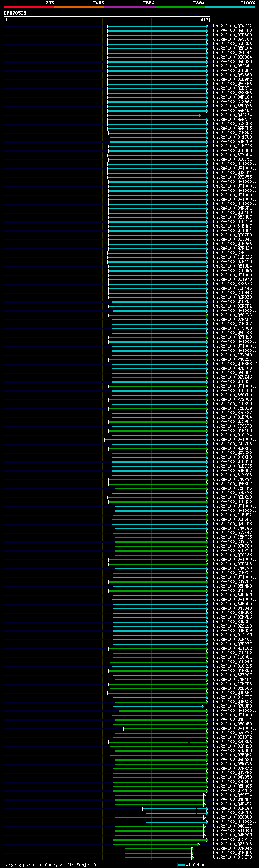Select the UniRef100_A9RXT4 label
The width and height of the screenshot is (259, 868).
232,119
